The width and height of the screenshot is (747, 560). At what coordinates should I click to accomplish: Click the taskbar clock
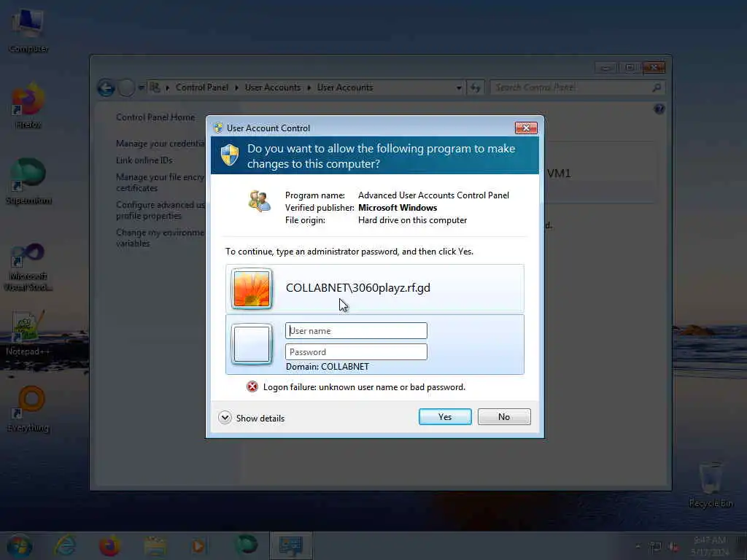pos(710,546)
